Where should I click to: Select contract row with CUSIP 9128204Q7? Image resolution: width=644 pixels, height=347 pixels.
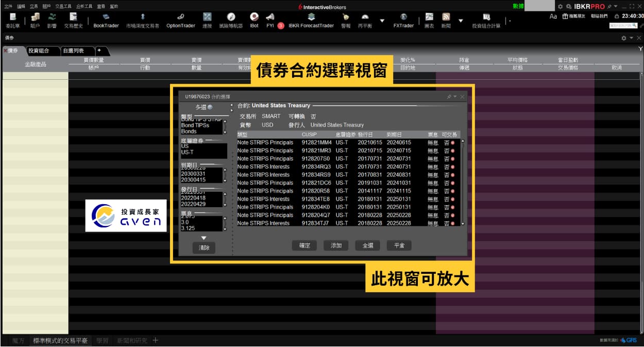(349, 215)
